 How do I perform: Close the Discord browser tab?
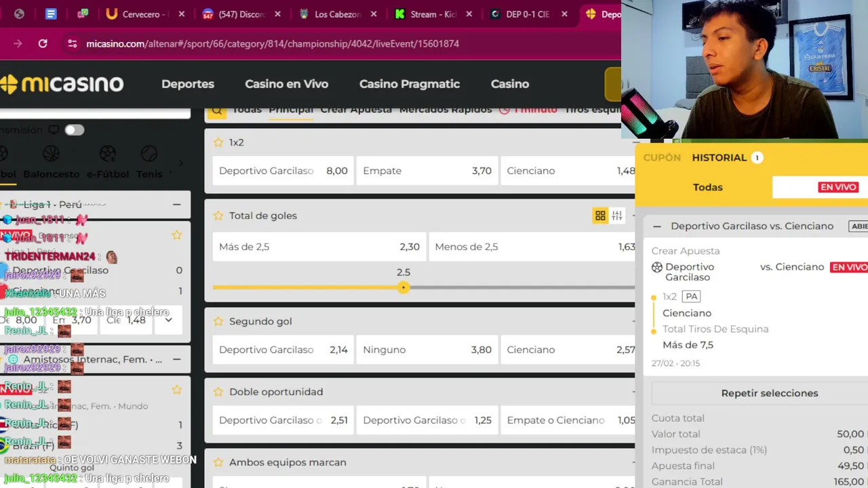pos(278,14)
